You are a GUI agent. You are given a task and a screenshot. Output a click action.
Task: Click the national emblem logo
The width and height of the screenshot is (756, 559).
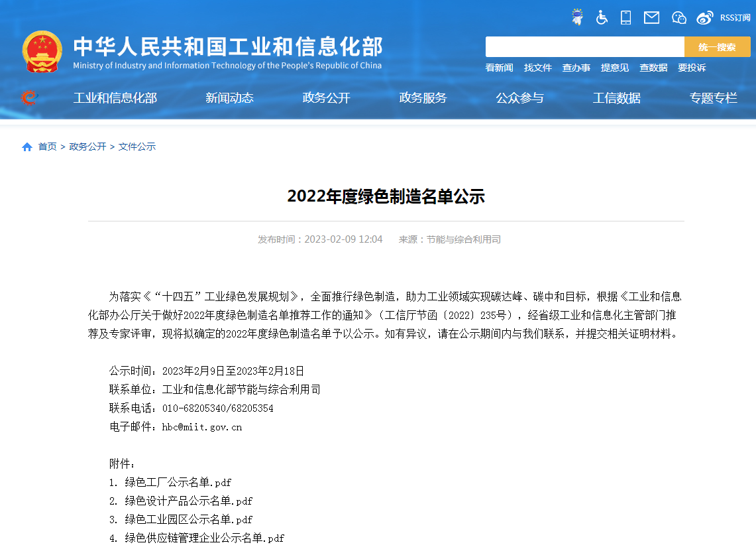point(42,52)
